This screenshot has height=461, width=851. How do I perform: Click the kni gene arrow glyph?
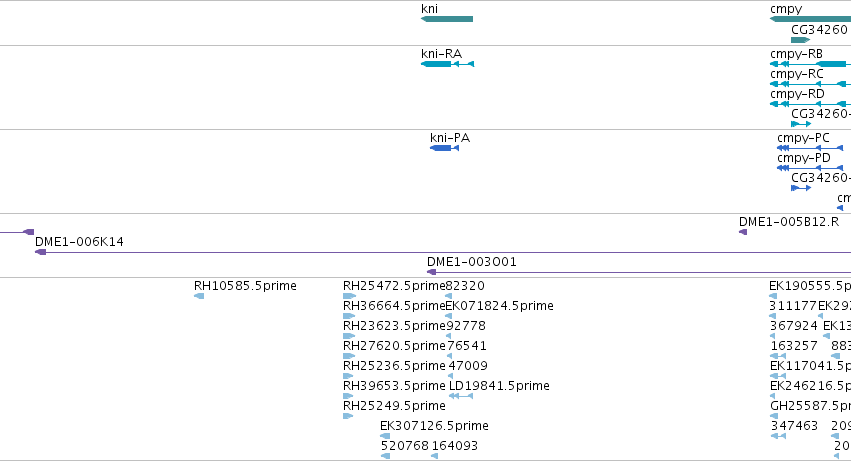(x=447, y=19)
